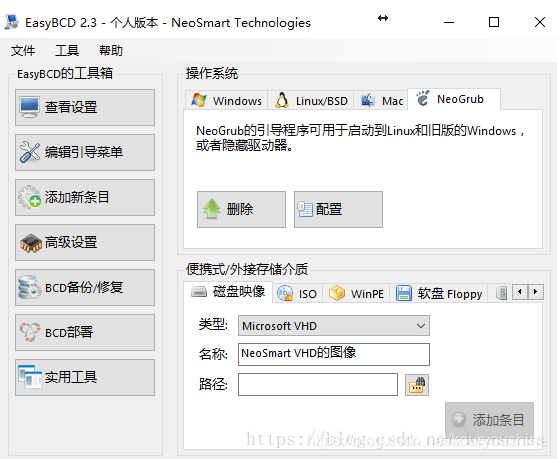Click the partially hidden tab icon after Floppy
The image size is (557, 459).
point(502,293)
